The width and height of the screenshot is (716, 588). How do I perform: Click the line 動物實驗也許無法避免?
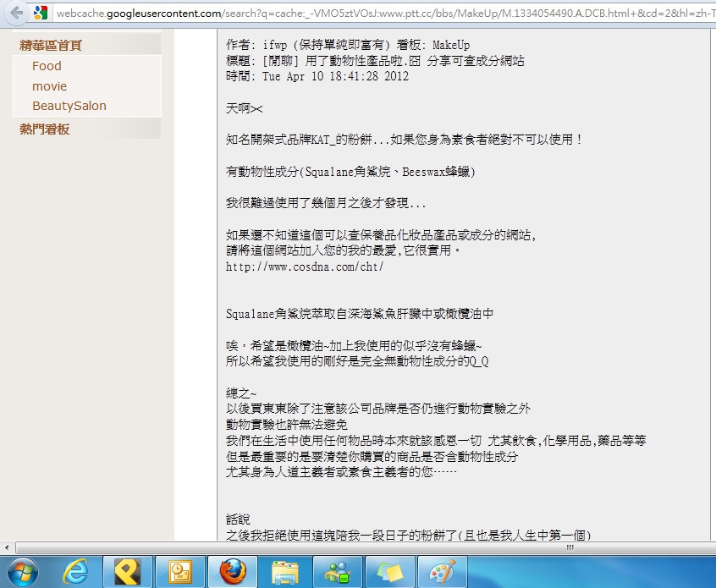click(x=287, y=425)
